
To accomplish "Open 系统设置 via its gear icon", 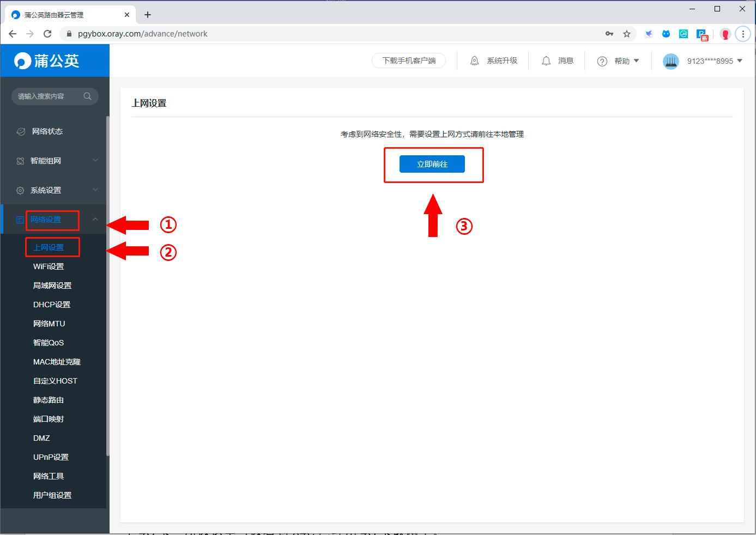I will point(20,190).
